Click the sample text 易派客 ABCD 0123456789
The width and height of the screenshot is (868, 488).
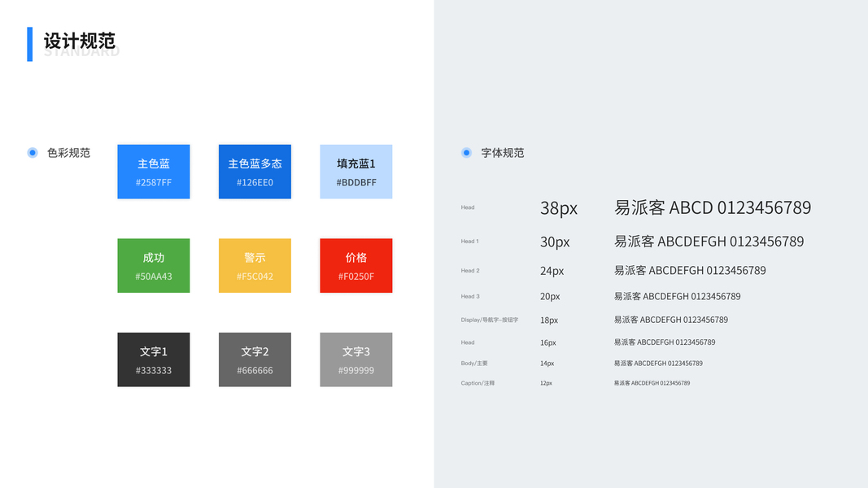713,207
